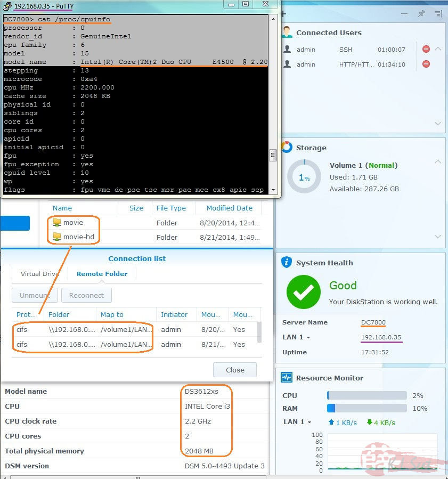The width and height of the screenshot is (448, 479).
Task: Click the PuTTY scrollbar down arrow
Action: click(273, 190)
